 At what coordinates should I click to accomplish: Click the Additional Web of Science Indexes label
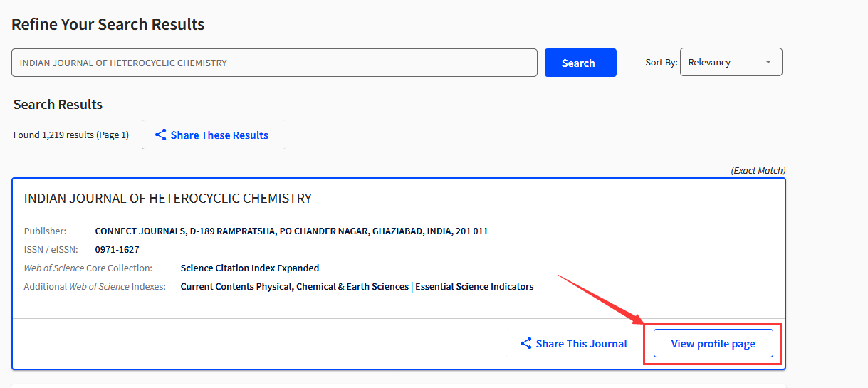point(95,287)
